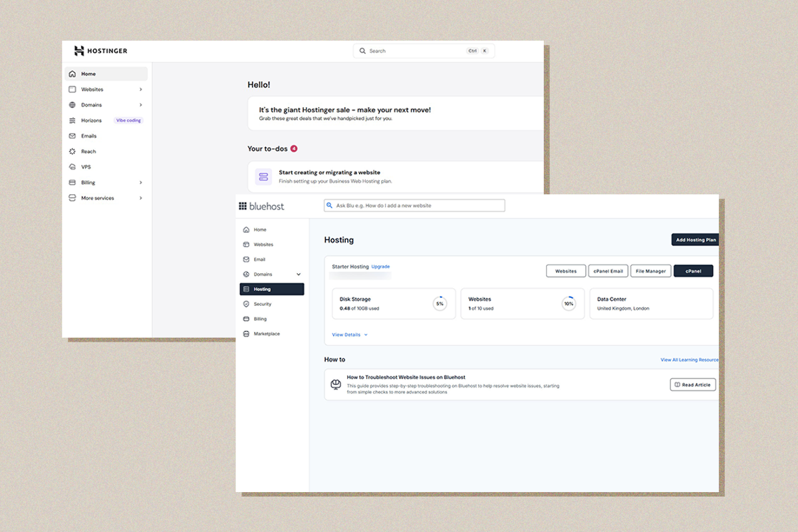798x532 pixels.
Task: Click Hosting icon in Bluehost sidebar
Action: tap(246, 289)
